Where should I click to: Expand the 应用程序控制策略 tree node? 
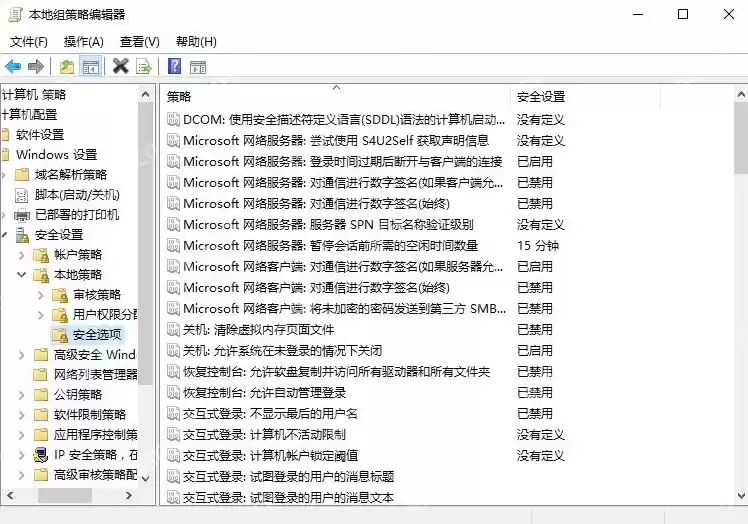click(x=21, y=435)
